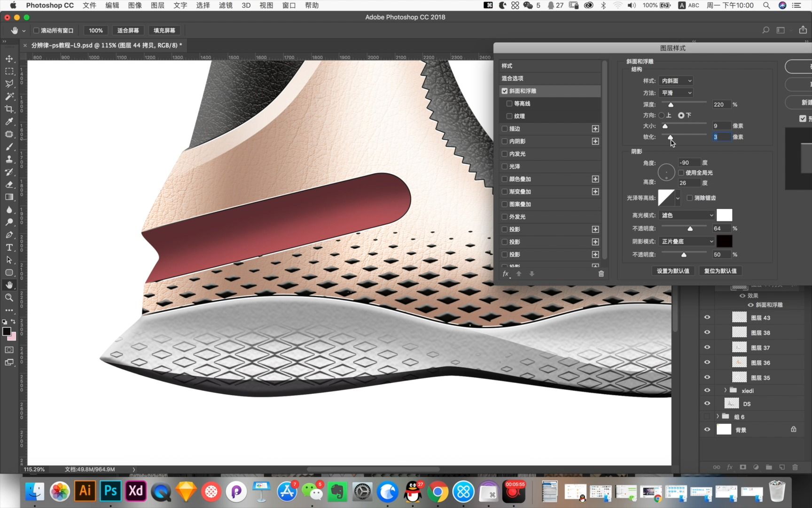Select the Zoom tool in toolbar
812x508 pixels.
pos(9,298)
